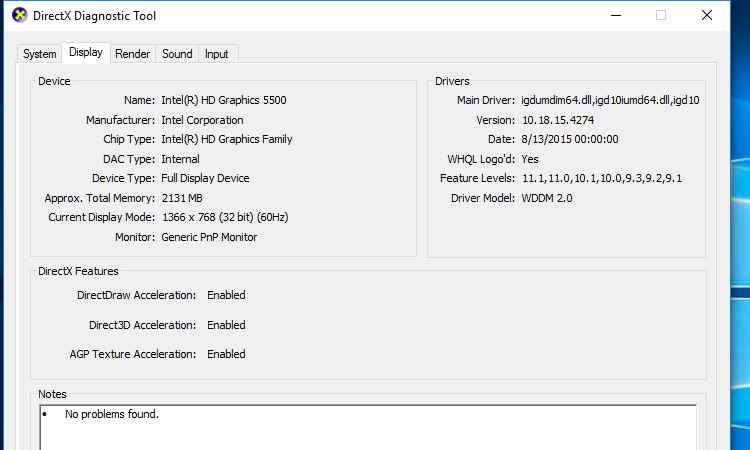Click total memory value '2131 MB'
This screenshot has height=450, width=750.
(x=182, y=198)
